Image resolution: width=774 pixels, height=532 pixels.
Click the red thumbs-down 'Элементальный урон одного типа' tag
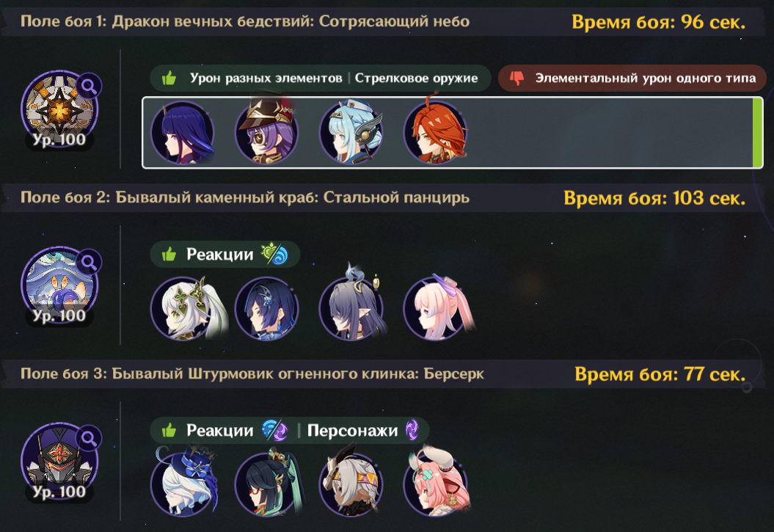click(632, 78)
